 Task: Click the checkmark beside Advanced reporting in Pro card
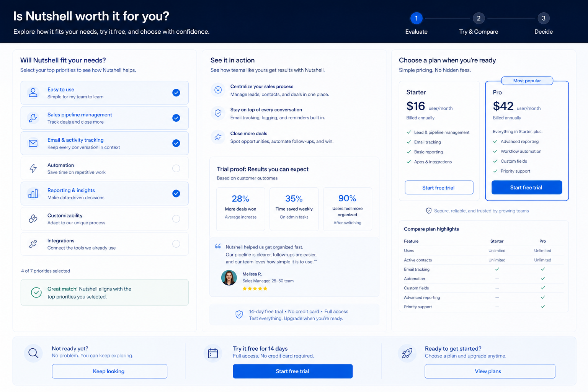tap(495, 141)
